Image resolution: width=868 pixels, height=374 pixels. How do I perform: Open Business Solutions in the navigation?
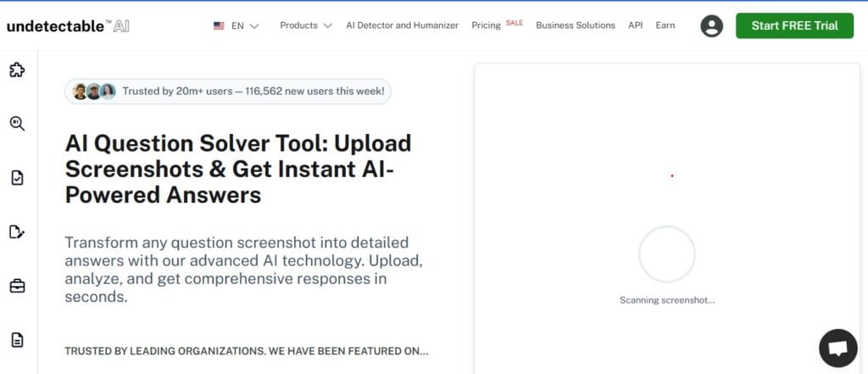coord(576,25)
